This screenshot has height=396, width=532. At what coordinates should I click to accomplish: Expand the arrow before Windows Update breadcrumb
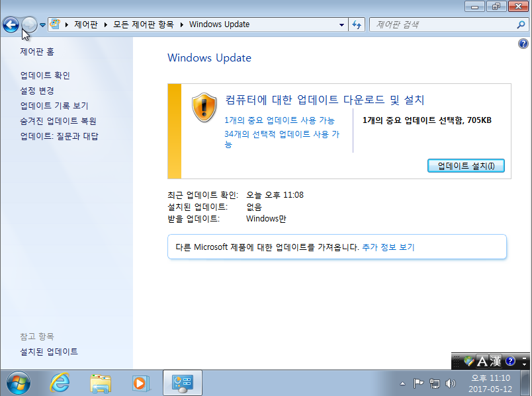pyautogui.click(x=181, y=24)
